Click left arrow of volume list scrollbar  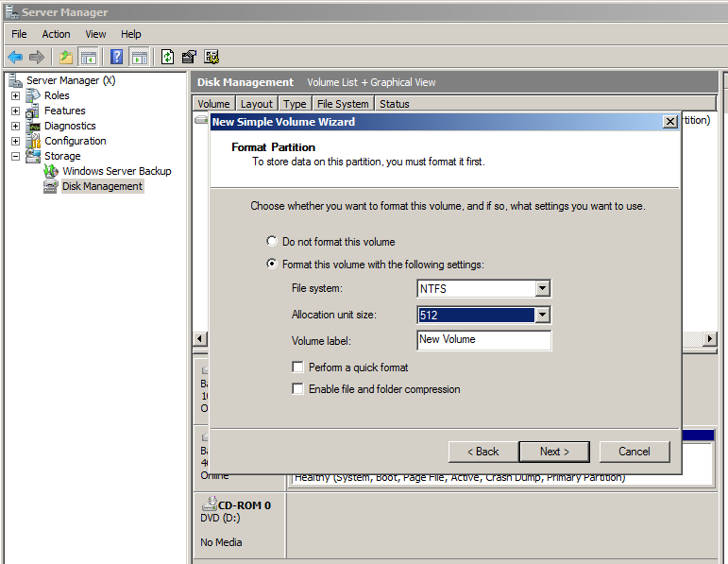point(199,338)
